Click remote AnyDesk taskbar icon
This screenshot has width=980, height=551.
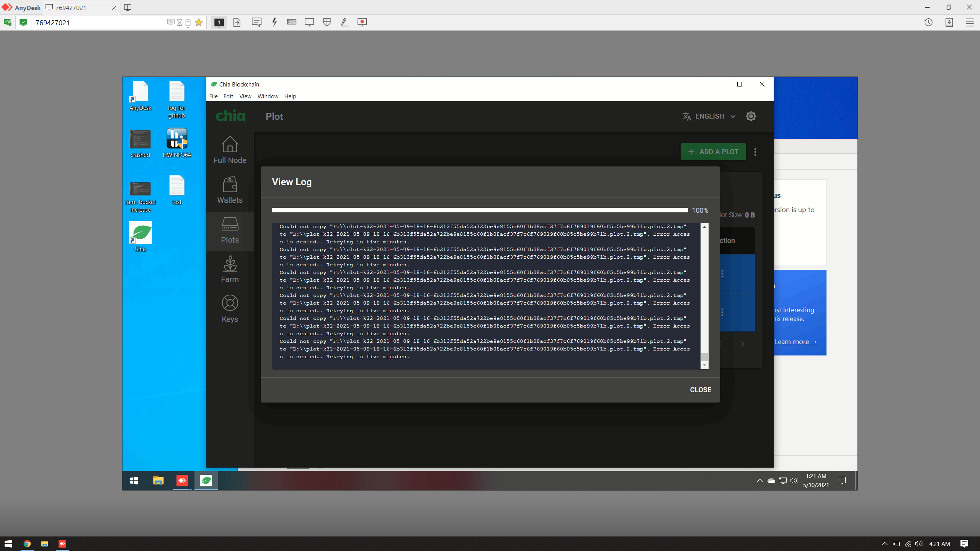tap(182, 481)
